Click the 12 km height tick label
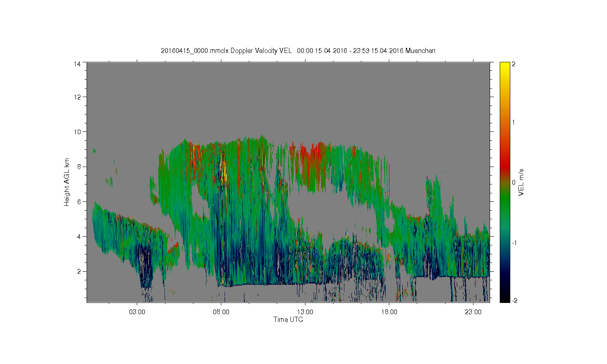 tap(77, 97)
